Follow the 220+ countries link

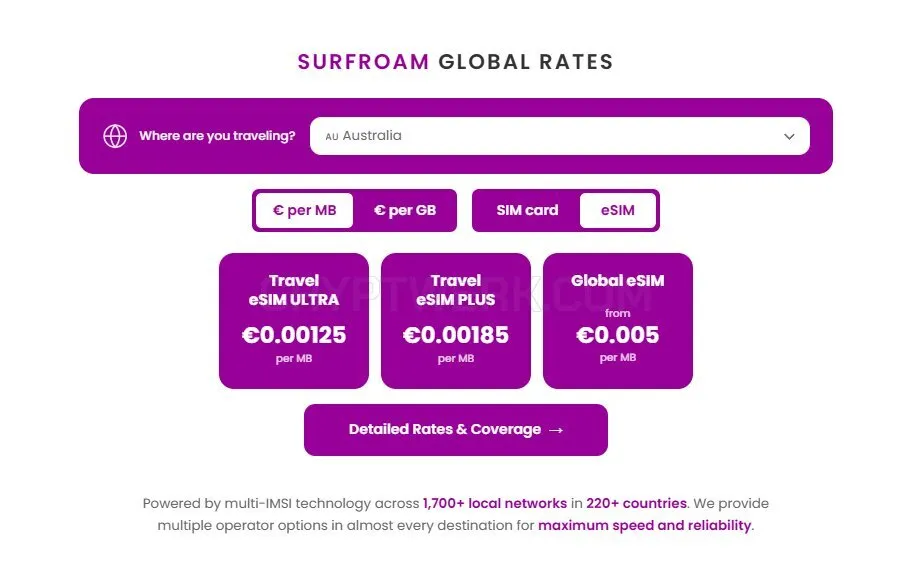click(x=636, y=504)
